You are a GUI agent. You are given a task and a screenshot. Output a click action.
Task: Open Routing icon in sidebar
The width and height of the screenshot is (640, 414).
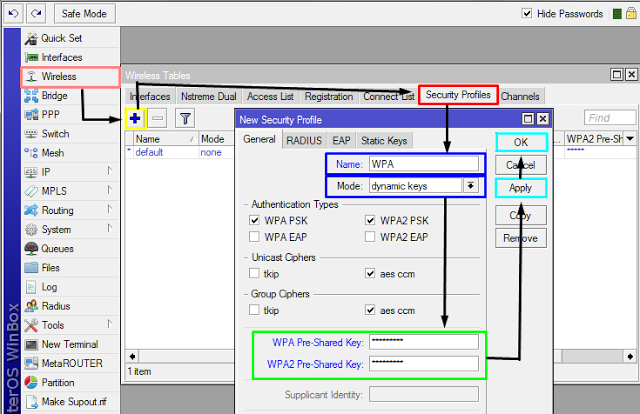coord(31,210)
